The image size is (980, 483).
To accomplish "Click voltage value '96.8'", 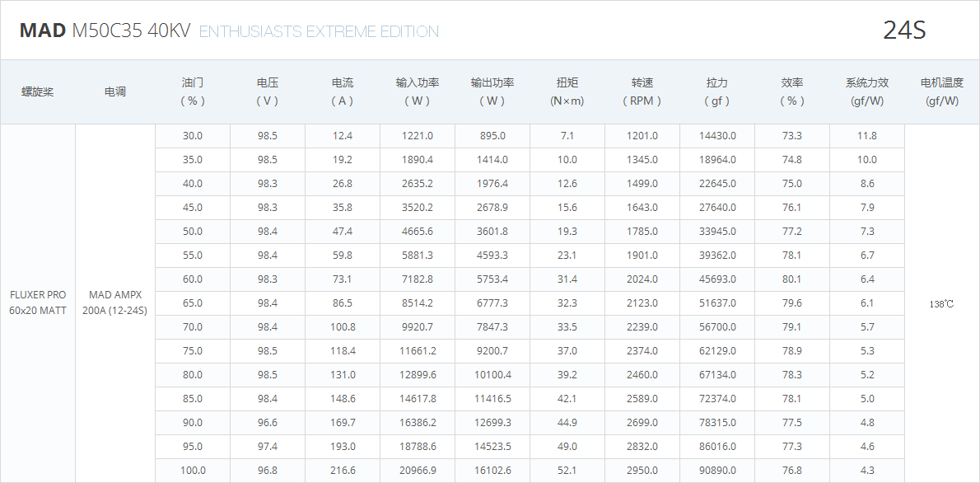I will pos(268,471).
